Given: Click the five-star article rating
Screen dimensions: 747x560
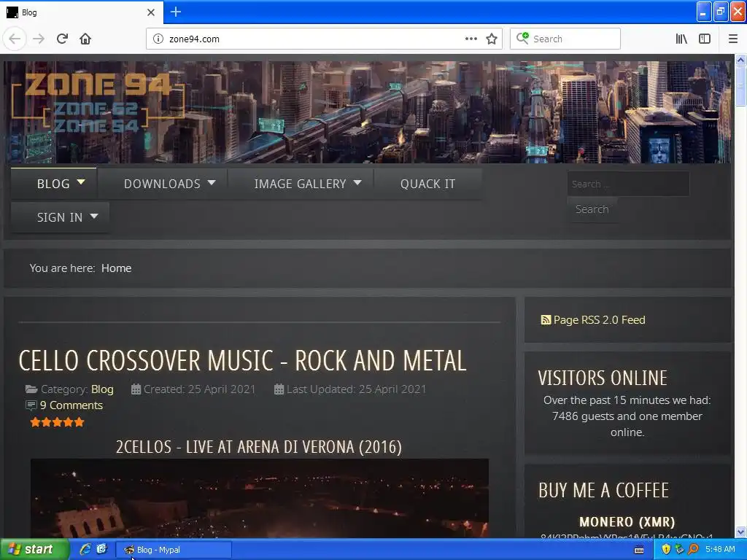Looking at the screenshot, I should click(57, 422).
